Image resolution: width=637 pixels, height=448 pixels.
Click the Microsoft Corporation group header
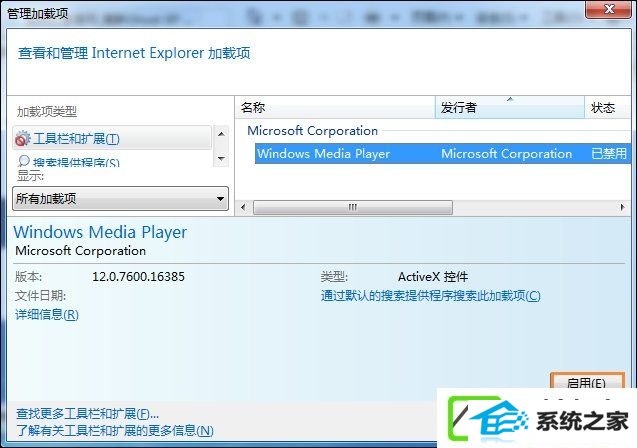coord(312,131)
